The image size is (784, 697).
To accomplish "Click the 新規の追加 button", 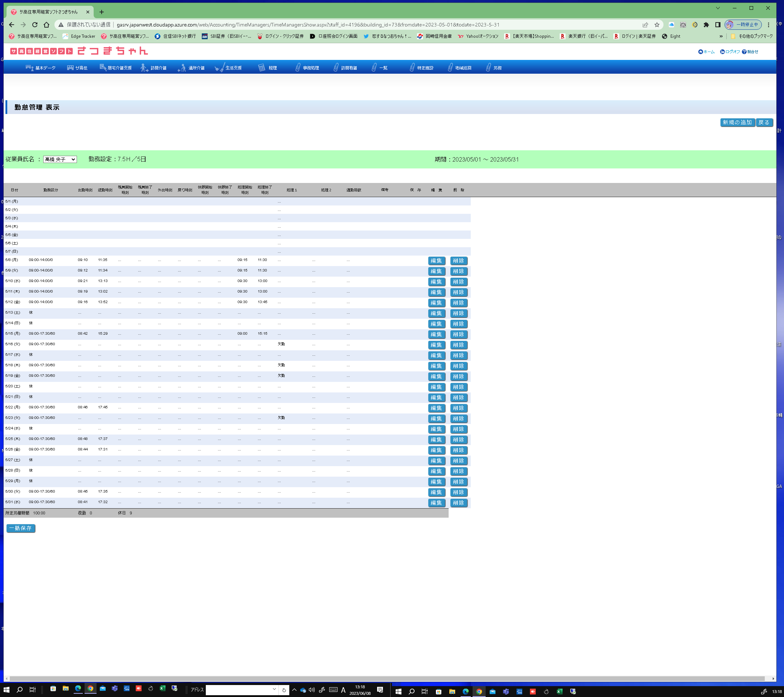I will pos(737,123).
